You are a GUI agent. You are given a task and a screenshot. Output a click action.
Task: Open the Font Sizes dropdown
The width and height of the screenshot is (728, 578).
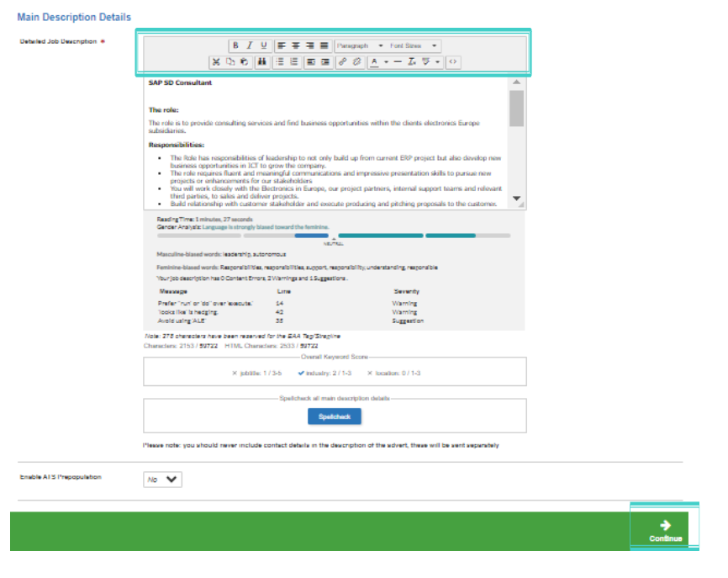(x=414, y=45)
